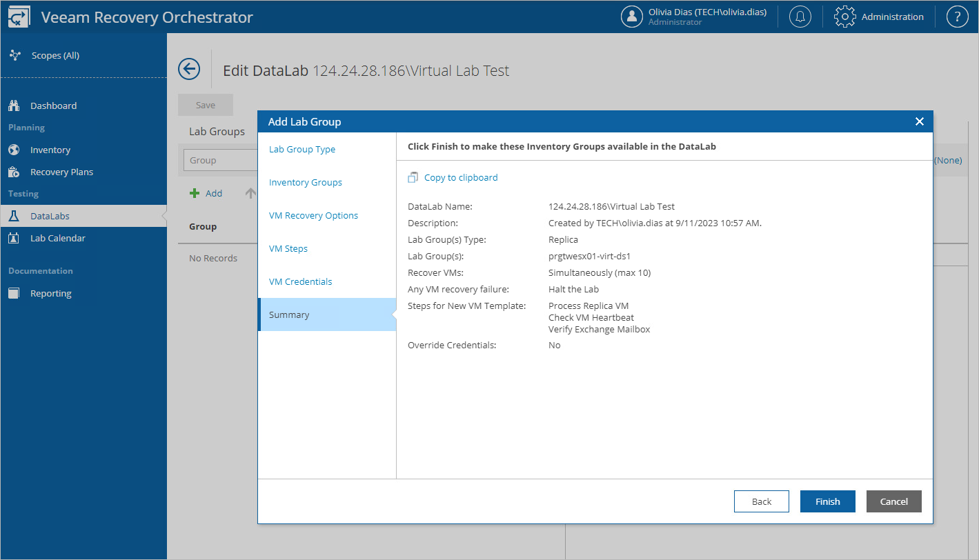Screen dimensions: 979x560
Task: Click the green plus Add icon
Action: coord(195,194)
